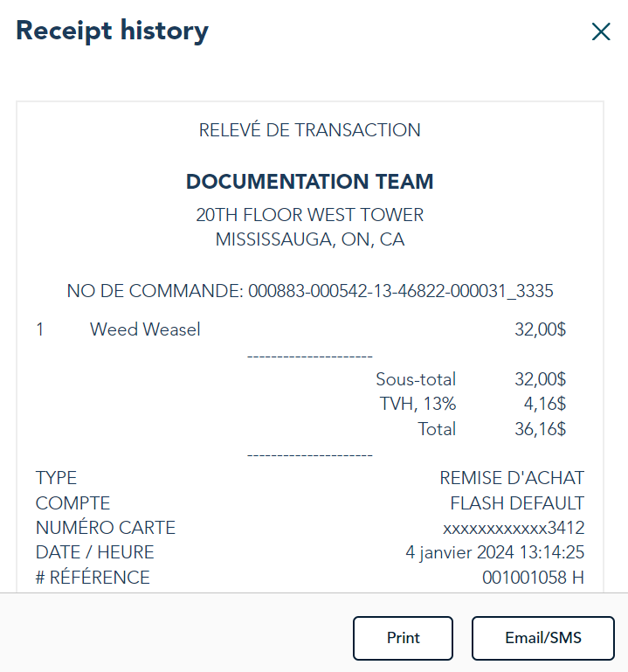The height and width of the screenshot is (672, 628).
Task: Click the MISSISSAUGA, ON, CA line
Action: [310, 239]
